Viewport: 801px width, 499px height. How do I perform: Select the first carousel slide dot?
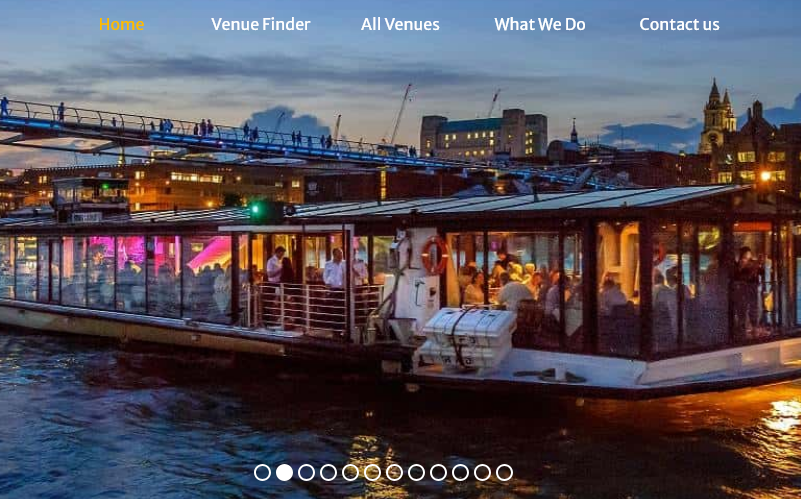click(262, 472)
